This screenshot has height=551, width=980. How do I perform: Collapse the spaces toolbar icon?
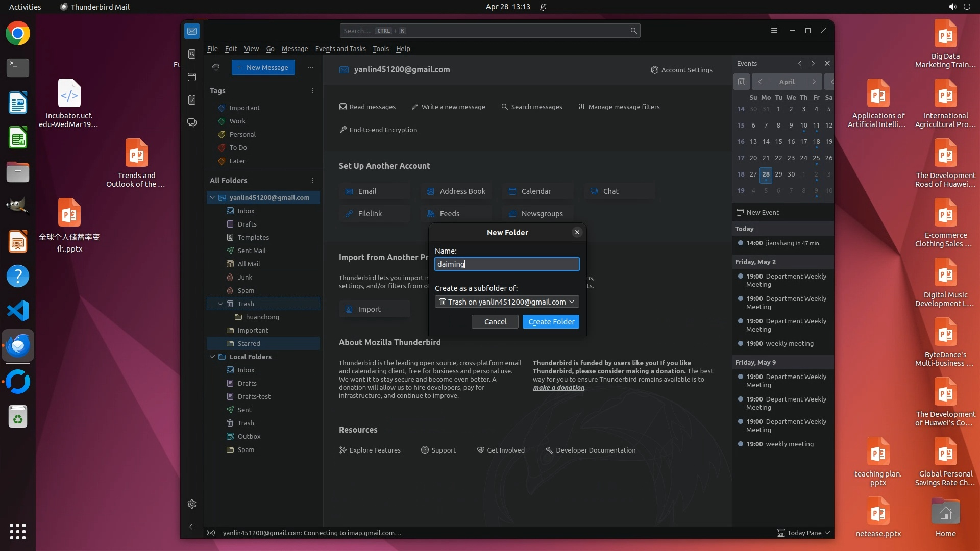pyautogui.click(x=192, y=527)
